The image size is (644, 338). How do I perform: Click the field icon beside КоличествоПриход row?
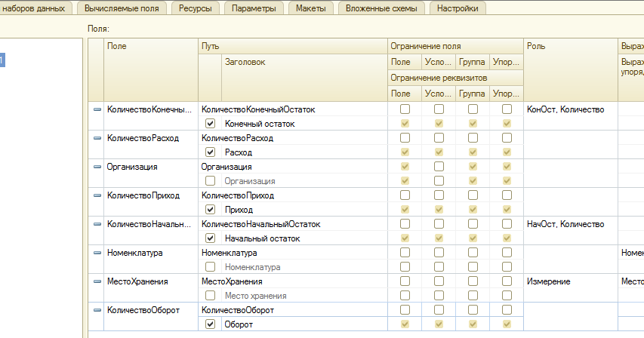coord(97,195)
